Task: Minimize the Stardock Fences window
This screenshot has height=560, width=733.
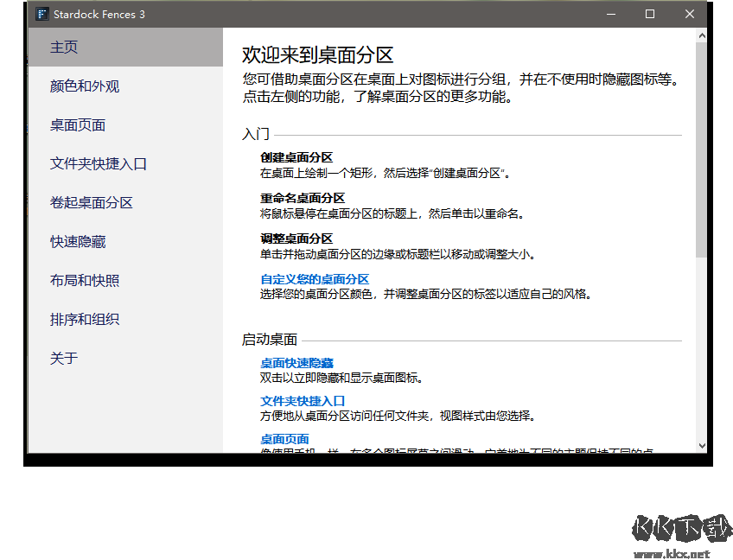Action: pyautogui.click(x=610, y=14)
